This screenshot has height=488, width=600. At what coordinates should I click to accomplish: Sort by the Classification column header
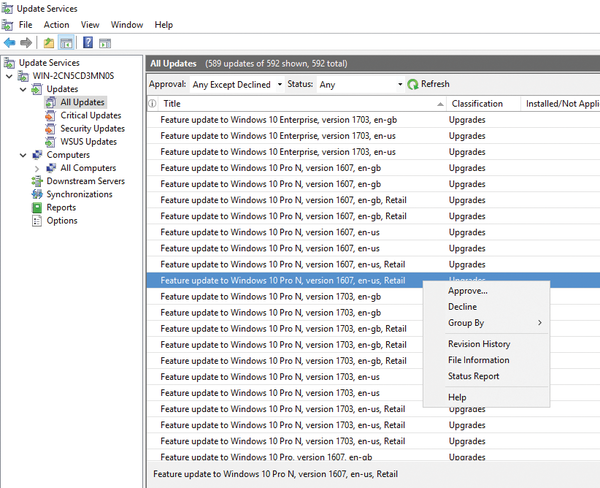(x=483, y=104)
